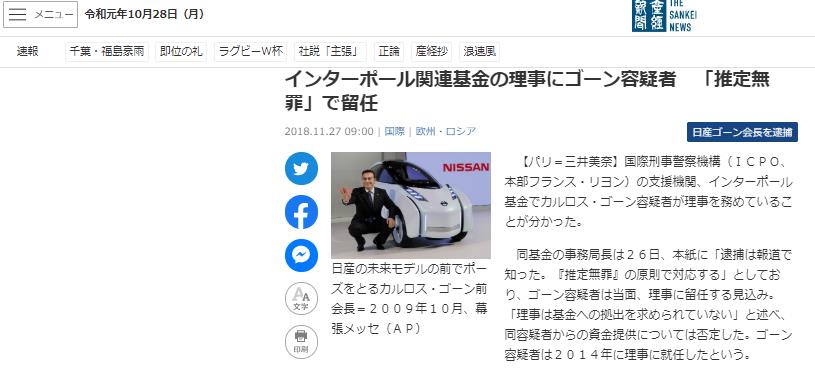
Task: Open the 社説「主張」 tab
Action: (331, 51)
